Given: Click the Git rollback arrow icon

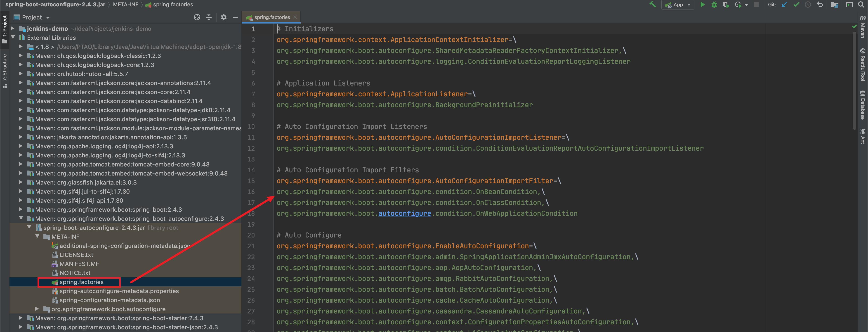Looking at the screenshot, I should [820, 5].
